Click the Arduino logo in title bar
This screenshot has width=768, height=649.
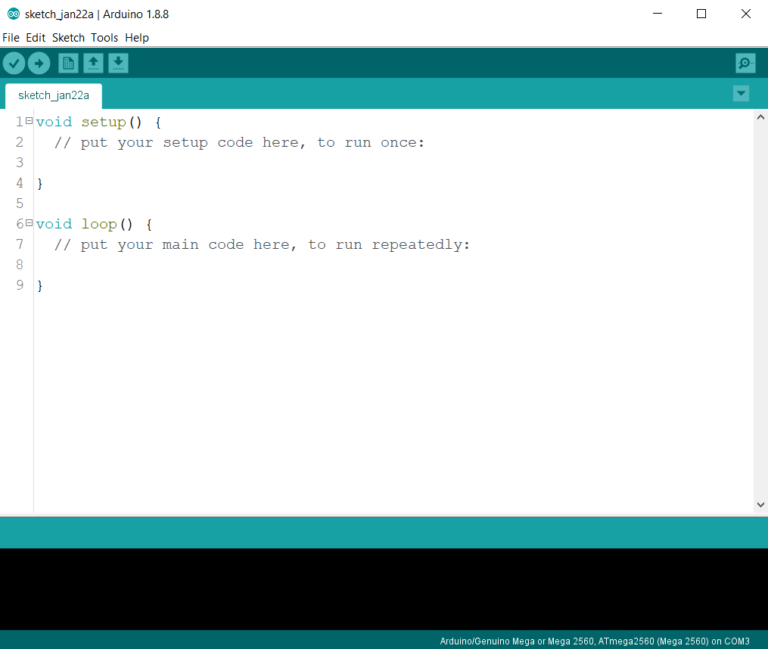(x=13, y=14)
